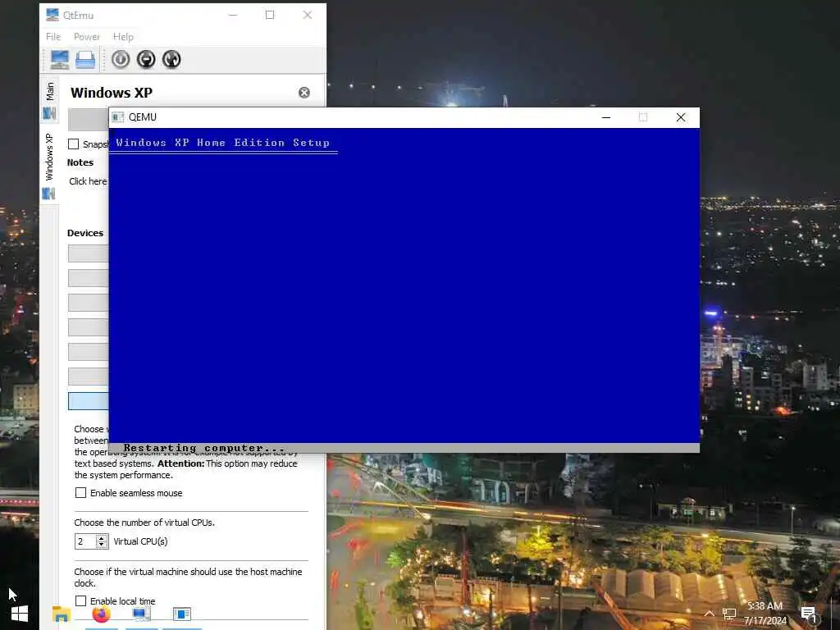Click the 'Choose the number of virtual CPUs.' label

tap(144, 523)
